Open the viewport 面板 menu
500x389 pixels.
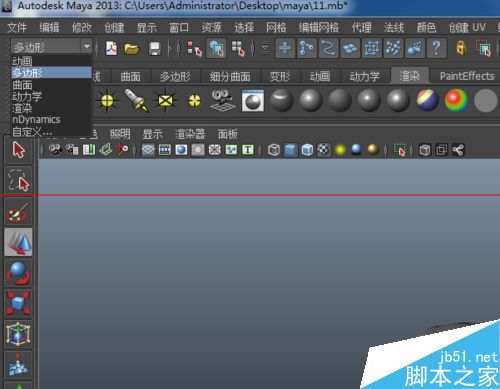click(x=228, y=134)
